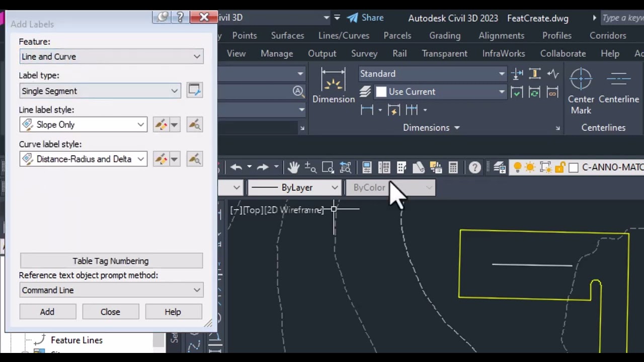Pick line label style from drawing

point(194,125)
